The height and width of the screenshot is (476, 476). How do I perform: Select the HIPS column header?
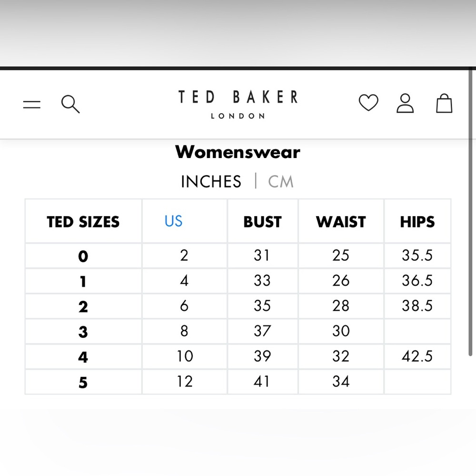point(417,222)
